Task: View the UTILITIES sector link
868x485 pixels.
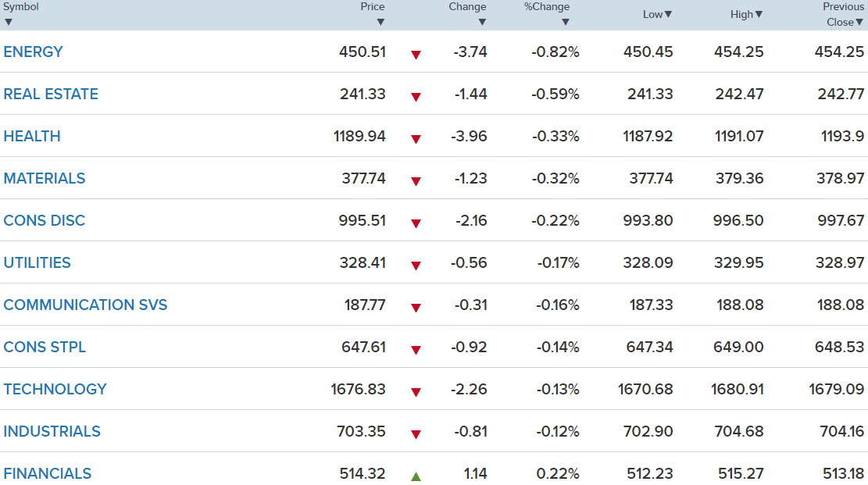Action: click(x=37, y=262)
